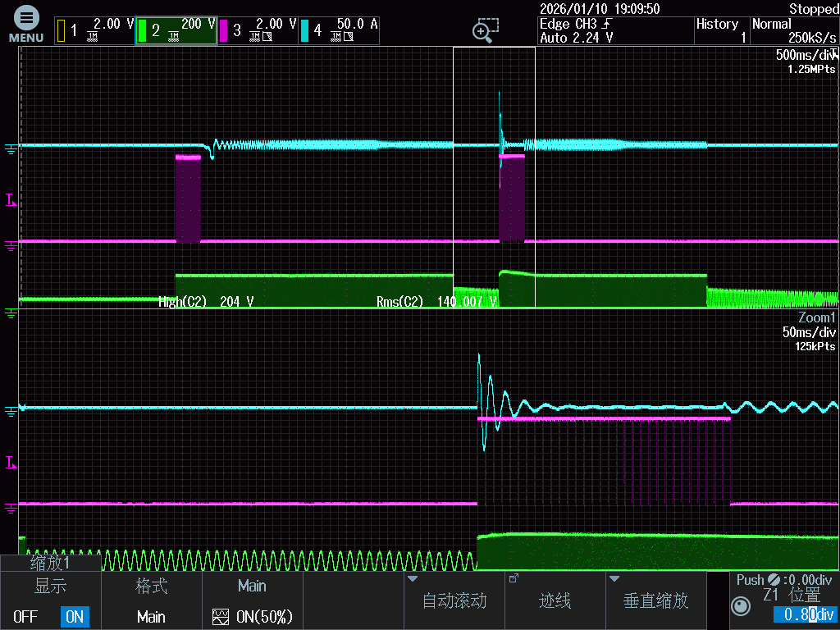This screenshot has height=630, width=840.
Task: Click the trigger level marker on left edge
Action: point(10,199)
